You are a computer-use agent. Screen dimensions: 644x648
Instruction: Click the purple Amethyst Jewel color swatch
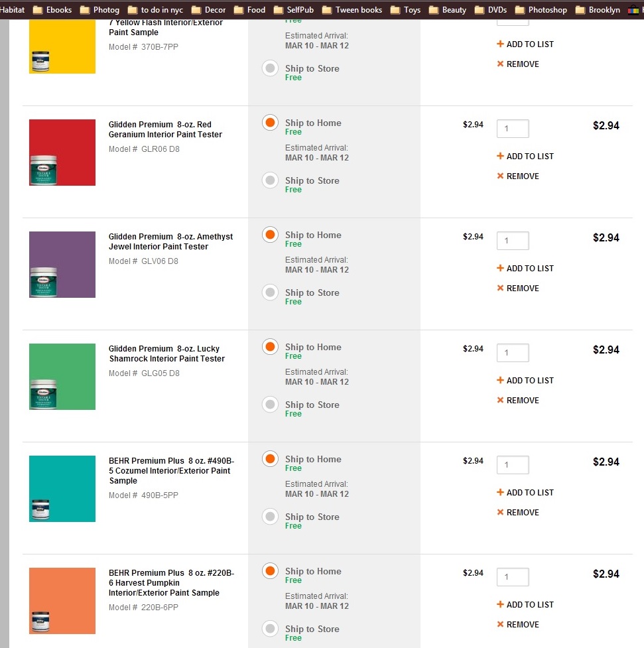coord(62,265)
